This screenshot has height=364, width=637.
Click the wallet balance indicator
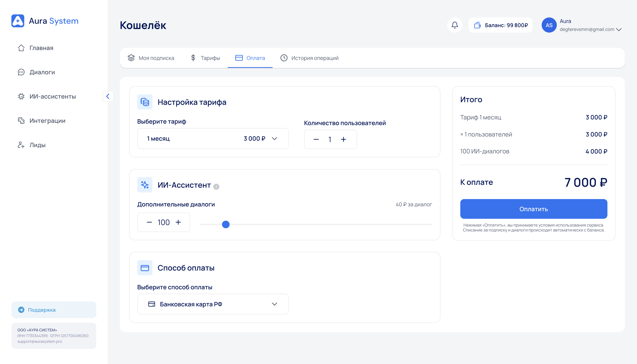pos(500,25)
